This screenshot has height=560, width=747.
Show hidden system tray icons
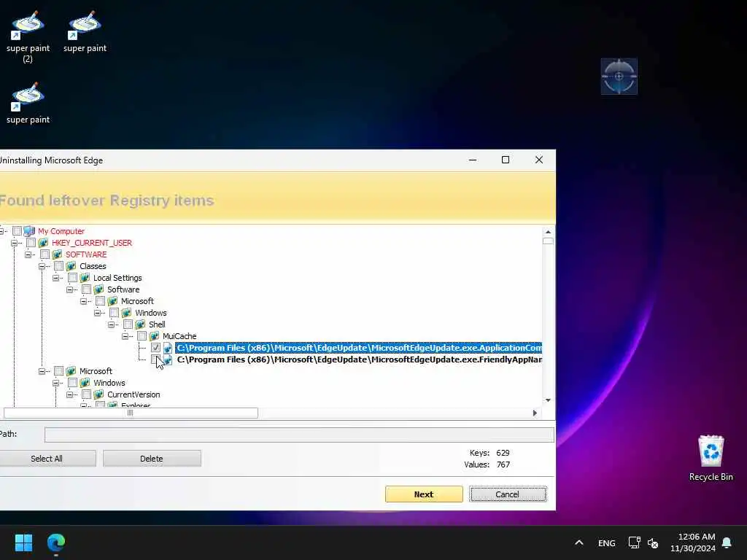[578, 542]
